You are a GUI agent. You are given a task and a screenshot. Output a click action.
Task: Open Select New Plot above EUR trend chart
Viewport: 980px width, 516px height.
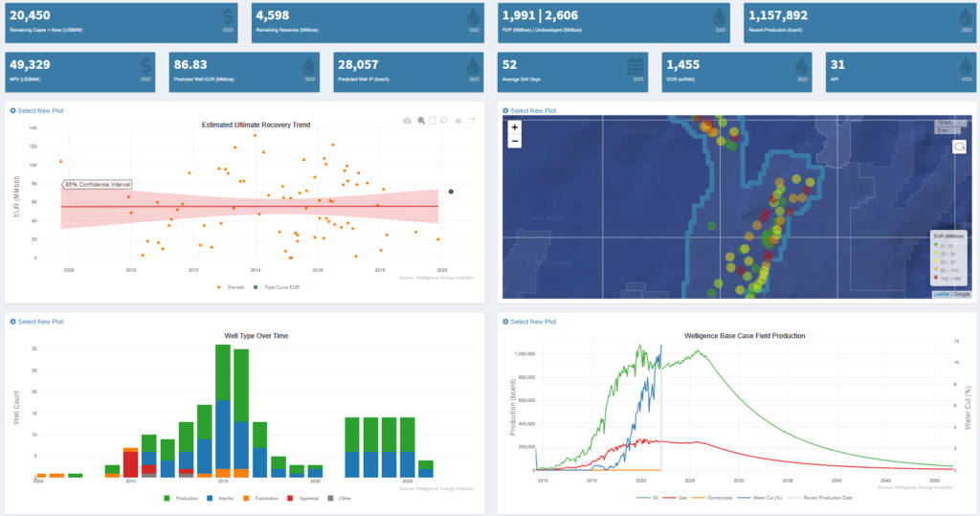[36, 111]
